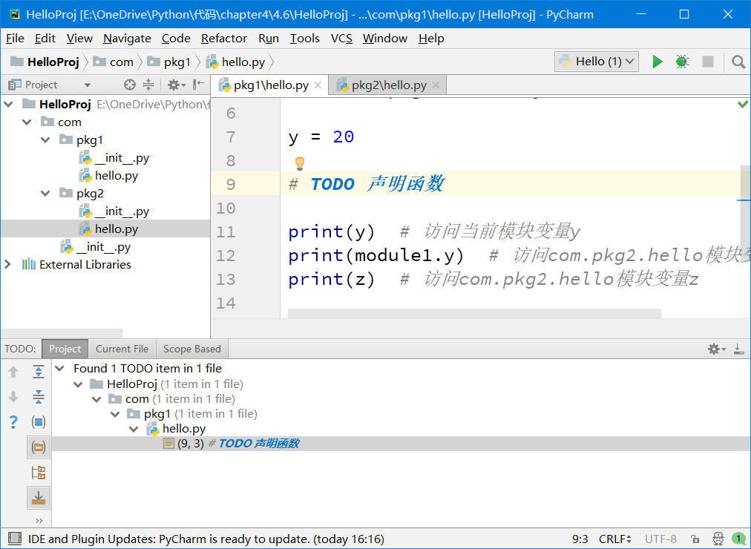The height and width of the screenshot is (549, 751).
Task: Open the Hello (1) run configuration dropdown
Action: click(597, 61)
